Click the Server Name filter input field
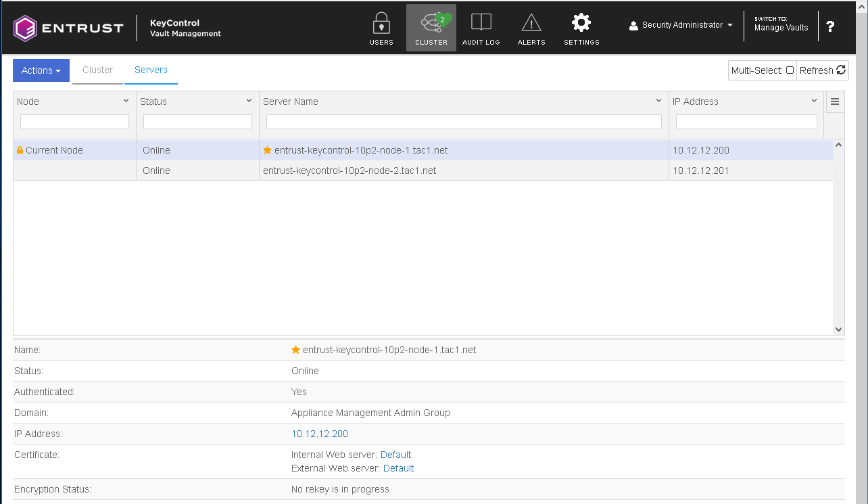The height and width of the screenshot is (504, 868). tap(464, 122)
